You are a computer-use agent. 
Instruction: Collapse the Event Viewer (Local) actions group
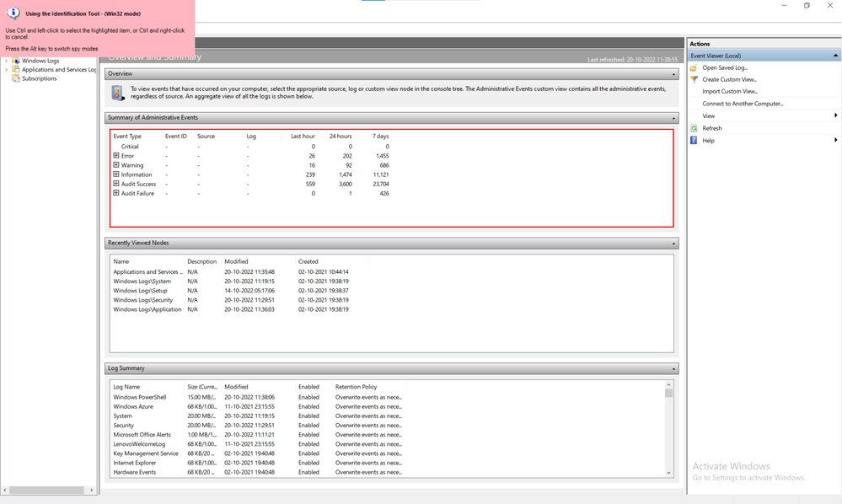834,56
